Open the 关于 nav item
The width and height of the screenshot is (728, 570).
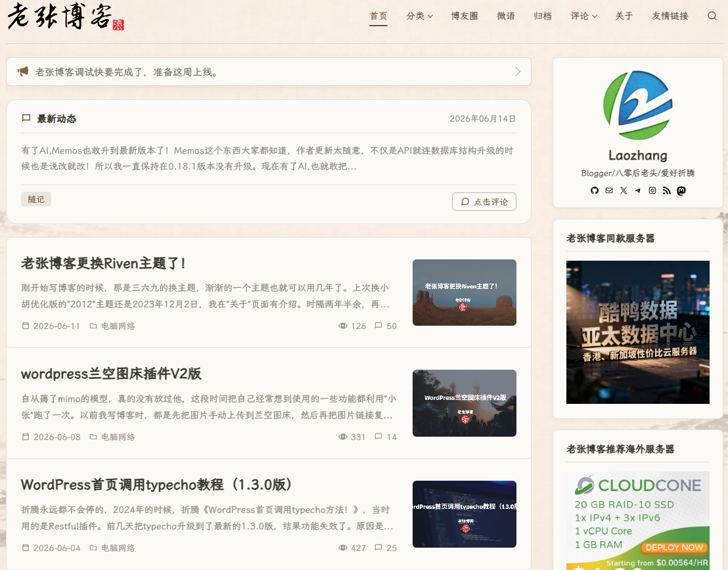pos(624,16)
